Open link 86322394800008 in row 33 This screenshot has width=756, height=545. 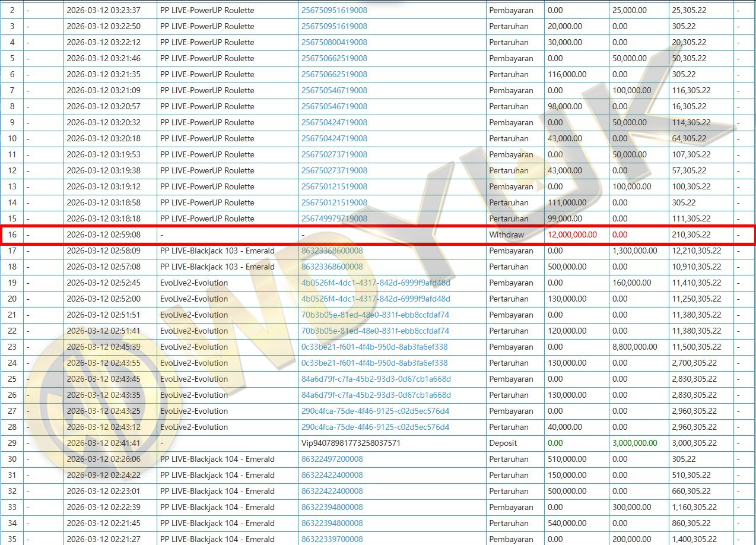point(332,507)
